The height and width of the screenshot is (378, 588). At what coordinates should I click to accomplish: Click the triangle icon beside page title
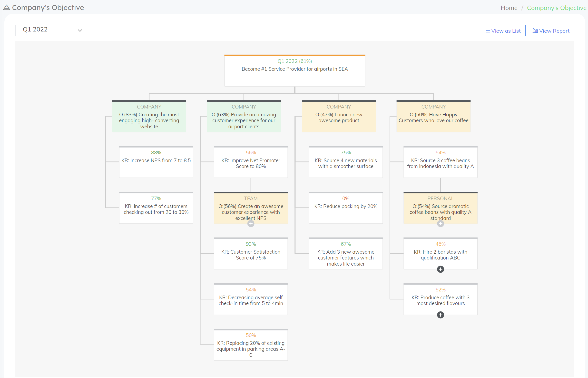(7, 8)
